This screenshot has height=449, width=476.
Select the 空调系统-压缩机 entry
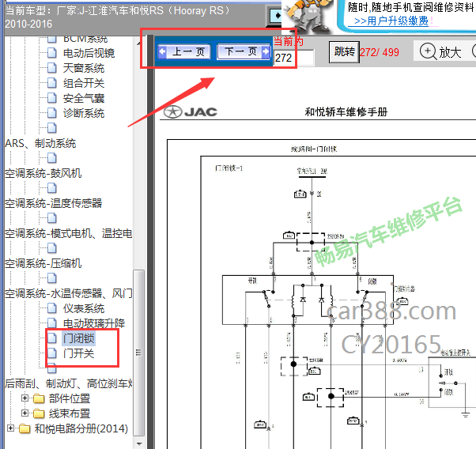pos(43,263)
